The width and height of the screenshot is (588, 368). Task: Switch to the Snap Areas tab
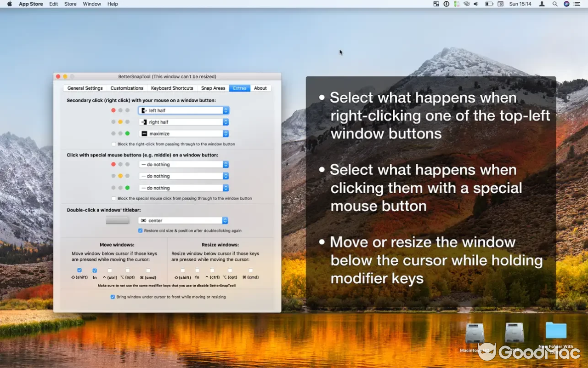pyautogui.click(x=213, y=88)
